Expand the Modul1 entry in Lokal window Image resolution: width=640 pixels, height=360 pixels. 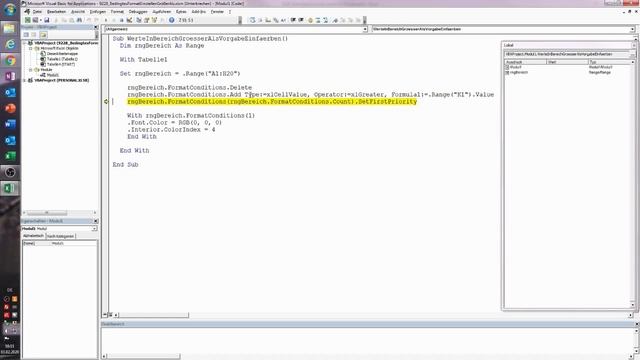pyautogui.click(x=507, y=67)
